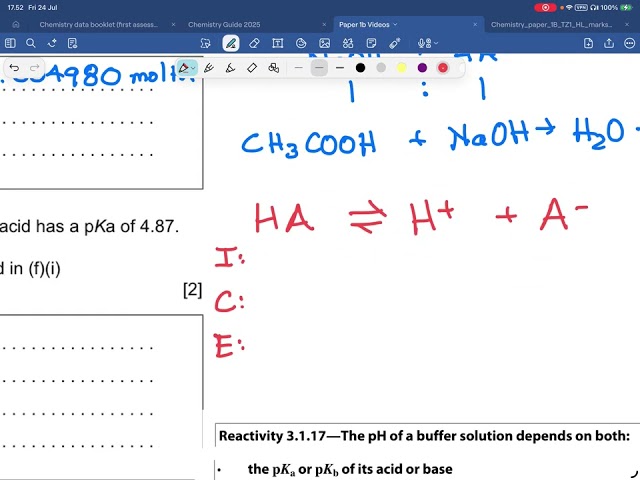This screenshot has height=480, width=640.
Task: Start audio recording with microphone icon
Action: (424, 43)
